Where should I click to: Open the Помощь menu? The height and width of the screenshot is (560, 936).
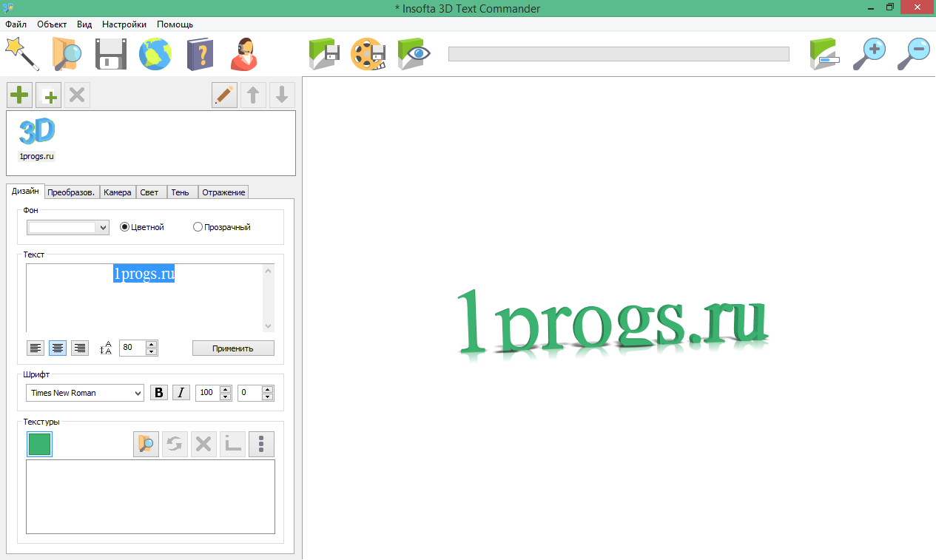[175, 24]
